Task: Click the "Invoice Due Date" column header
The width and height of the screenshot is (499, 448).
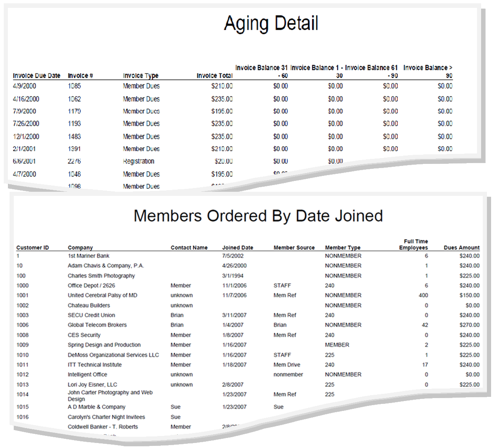Action: [37, 76]
